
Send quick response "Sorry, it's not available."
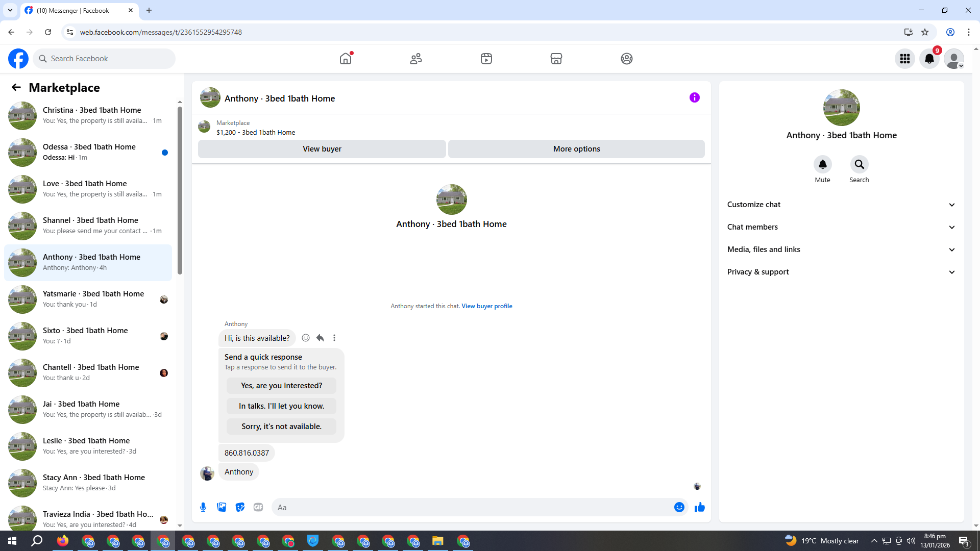tap(281, 427)
